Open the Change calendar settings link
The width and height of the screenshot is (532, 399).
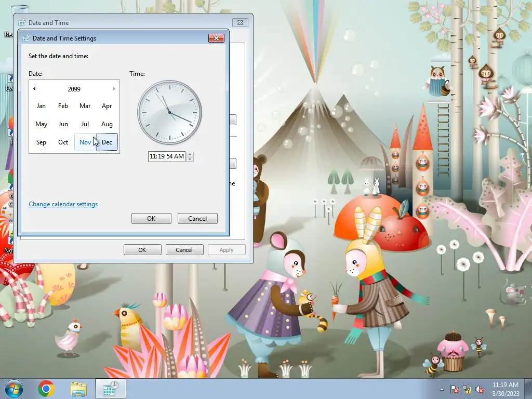pyautogui.click(x=63, y=204)
